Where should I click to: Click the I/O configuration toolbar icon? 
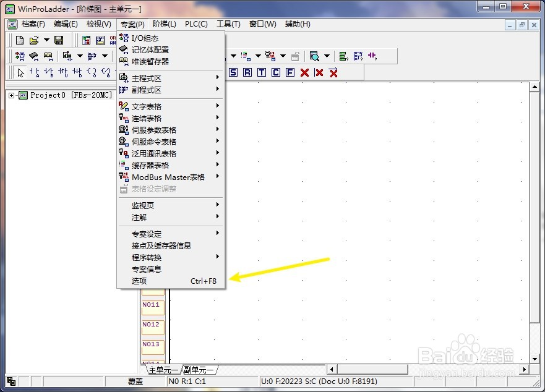[20, 56]
